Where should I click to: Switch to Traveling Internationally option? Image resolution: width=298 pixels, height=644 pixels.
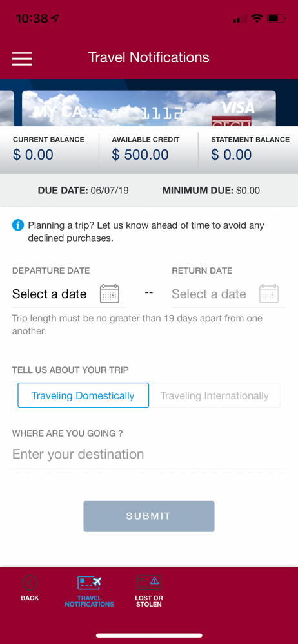point(214,395)
